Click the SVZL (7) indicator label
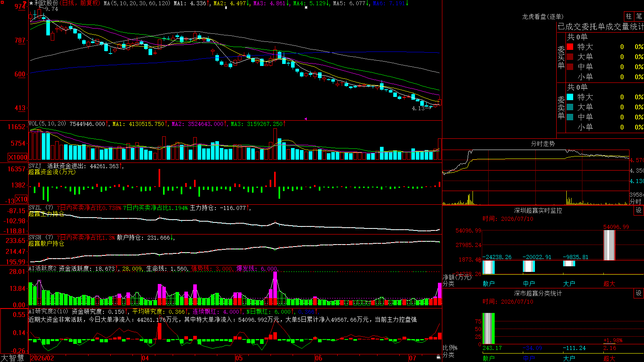Image resolution: width=644 pixels, height=362 pixels. pyautogui.click(x=41, y=208)
